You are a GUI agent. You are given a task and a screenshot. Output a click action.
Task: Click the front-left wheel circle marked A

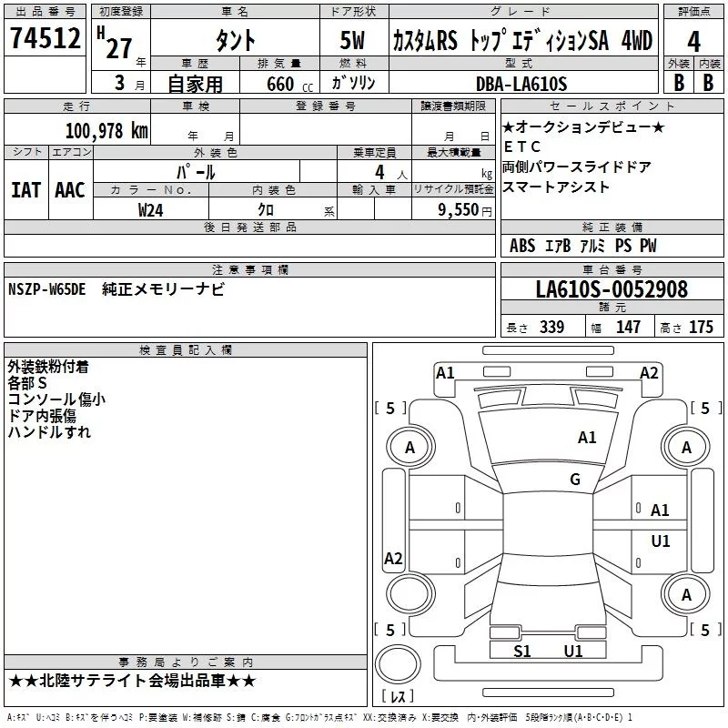coord(410,447)
